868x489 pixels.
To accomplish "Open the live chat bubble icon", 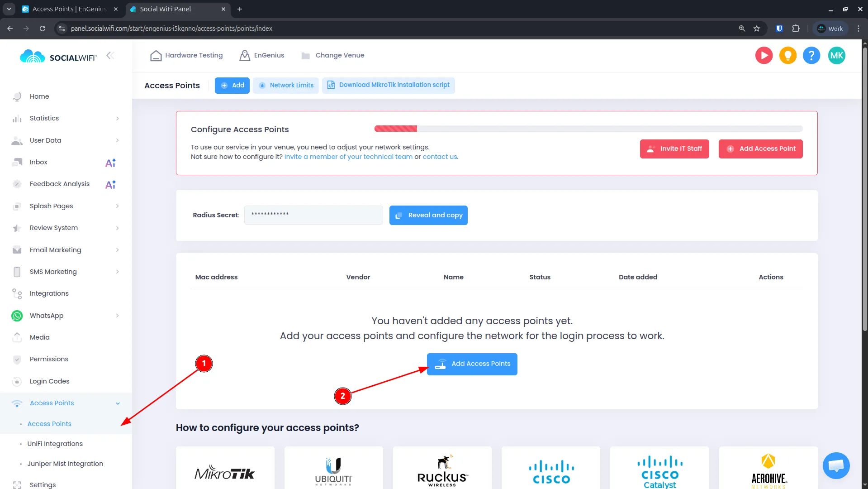I will 836,465.
